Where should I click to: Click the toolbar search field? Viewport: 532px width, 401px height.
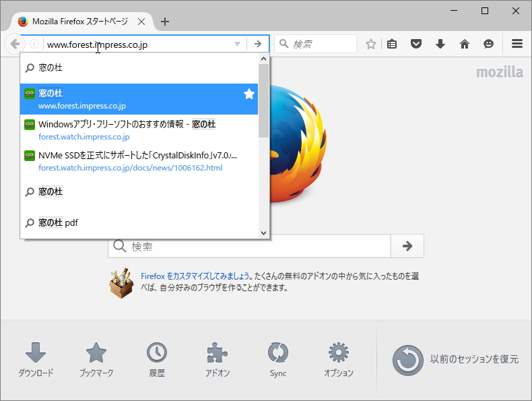point(316,44)
